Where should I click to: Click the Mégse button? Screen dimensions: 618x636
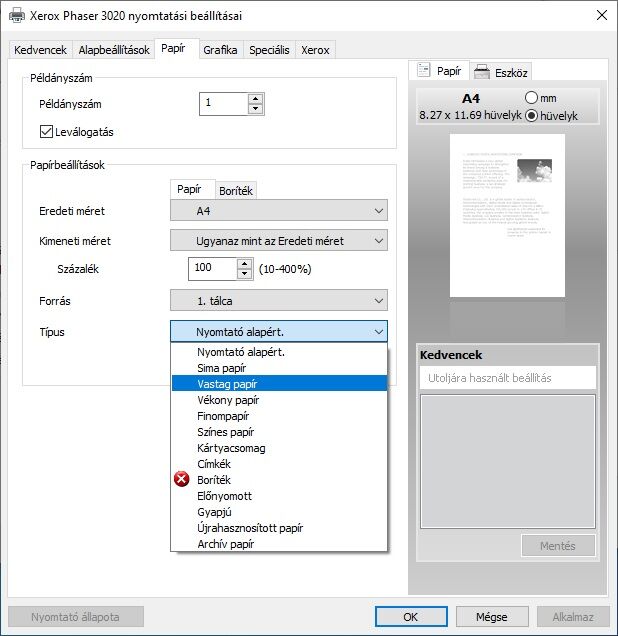[492, 617]
